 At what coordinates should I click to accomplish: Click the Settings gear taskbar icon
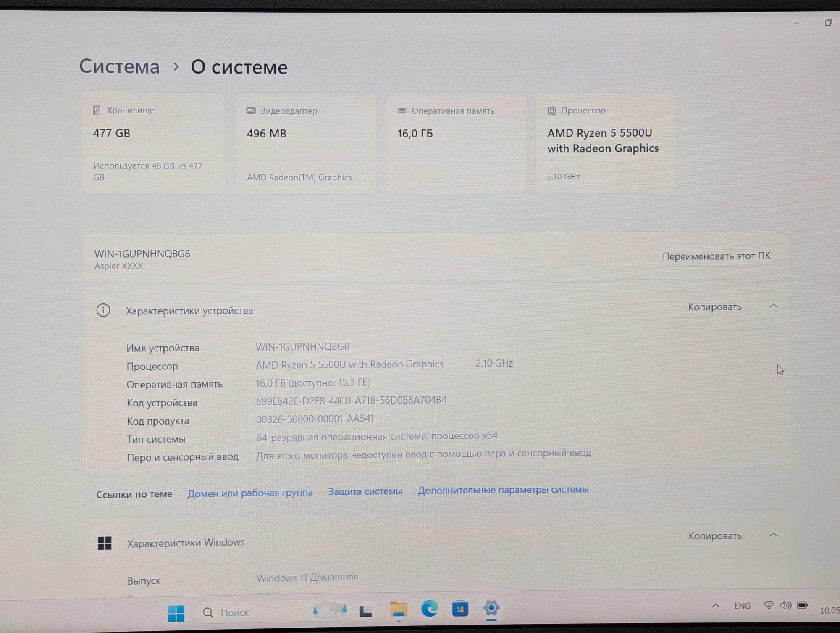(491, 608)
